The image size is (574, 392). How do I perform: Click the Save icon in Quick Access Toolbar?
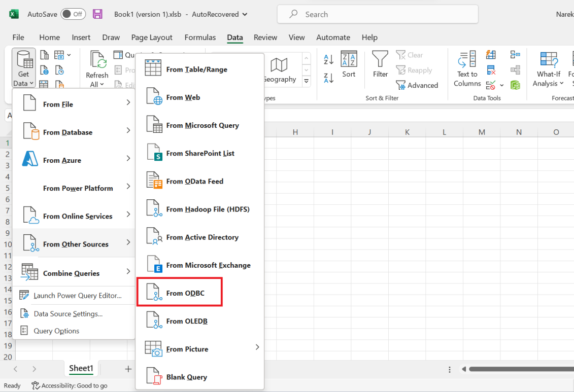pyautogui.click(x=97, y=14)
